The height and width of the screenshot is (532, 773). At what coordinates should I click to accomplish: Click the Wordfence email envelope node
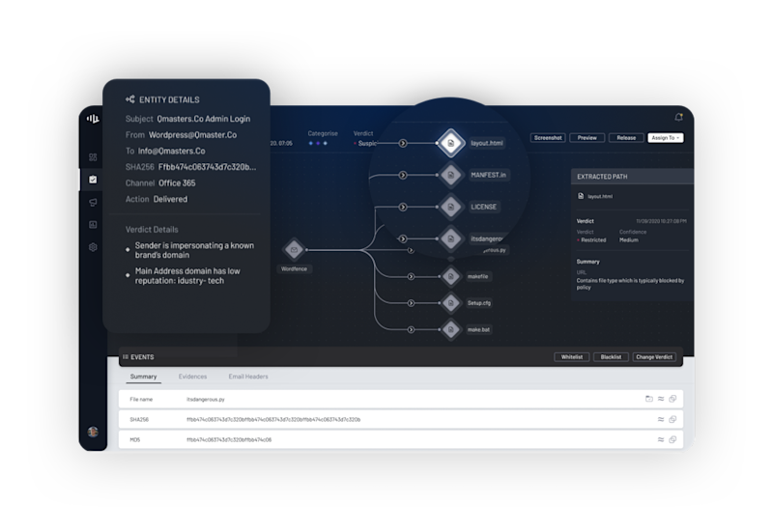(294, 250)
